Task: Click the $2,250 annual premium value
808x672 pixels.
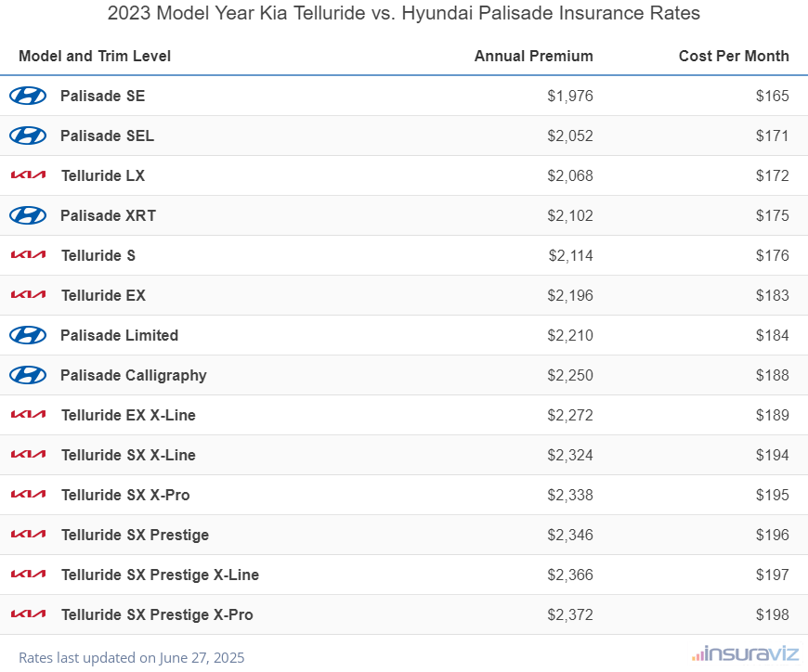Action: pos(570,375)
